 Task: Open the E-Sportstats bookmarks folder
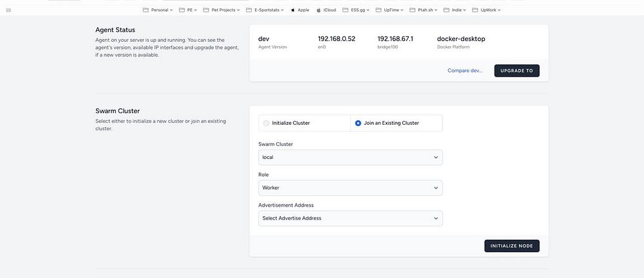(x=263, y=10)
